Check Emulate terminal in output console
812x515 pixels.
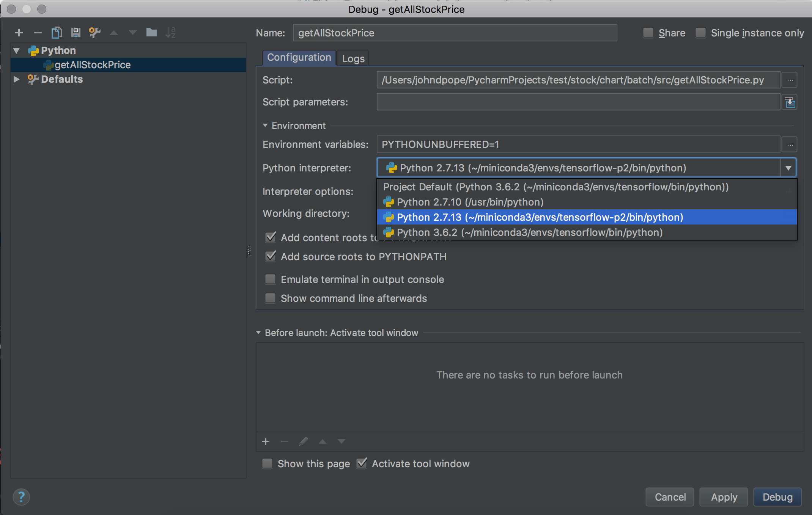point(270,279)
